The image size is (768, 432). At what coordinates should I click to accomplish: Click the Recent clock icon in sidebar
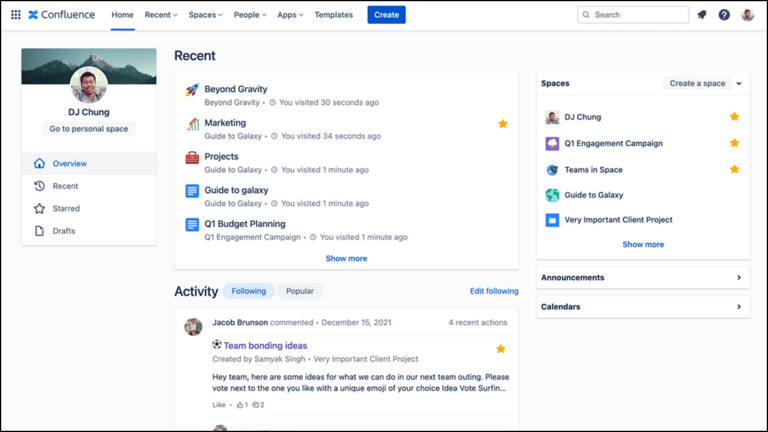pyautogui.click(x=39, y=186)
